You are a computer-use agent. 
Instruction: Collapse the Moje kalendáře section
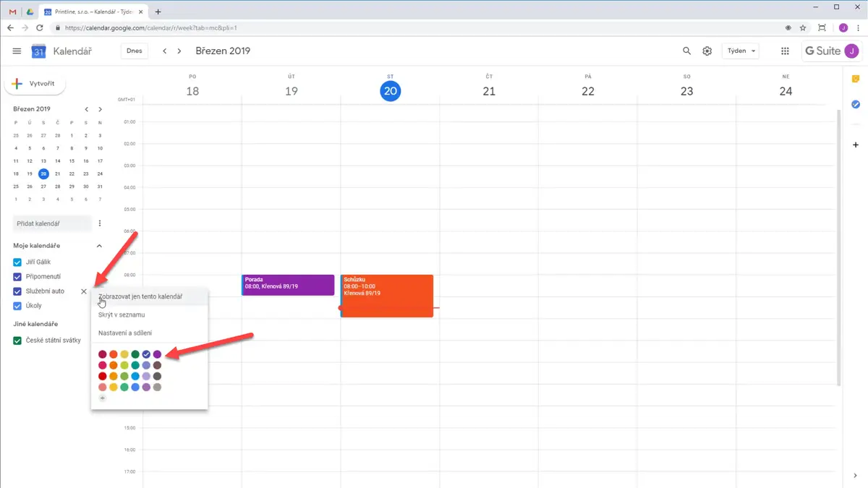point(99,246)
